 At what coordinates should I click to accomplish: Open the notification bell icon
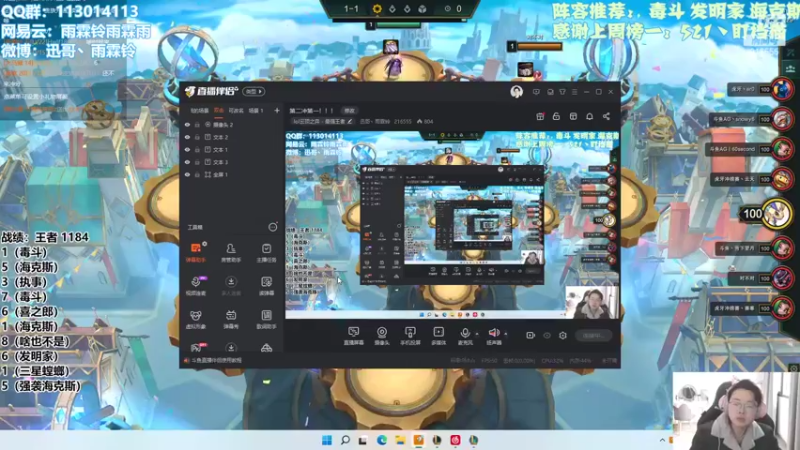[589, 116]
